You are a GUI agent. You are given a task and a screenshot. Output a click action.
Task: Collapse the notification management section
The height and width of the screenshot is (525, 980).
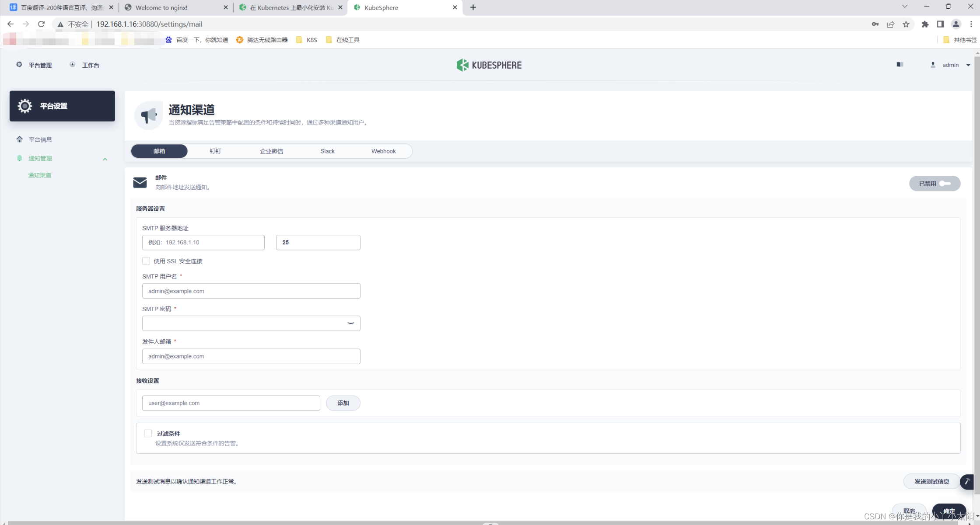tap(105, 159)
